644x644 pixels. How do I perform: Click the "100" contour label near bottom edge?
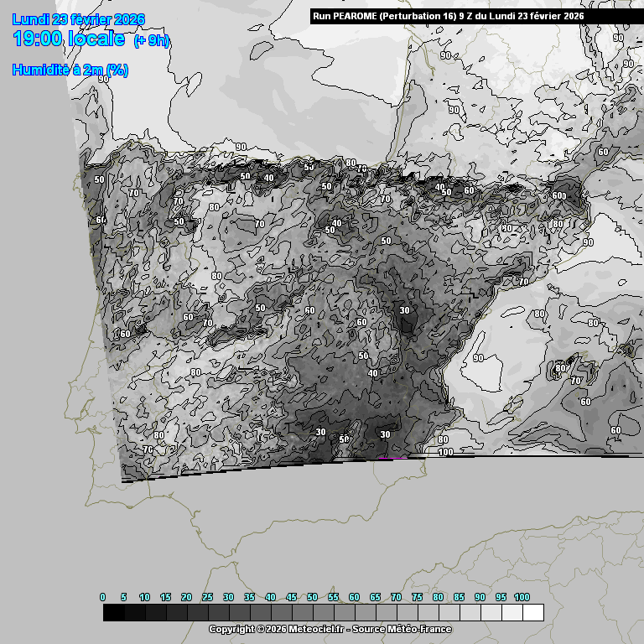tap(445, 452)
